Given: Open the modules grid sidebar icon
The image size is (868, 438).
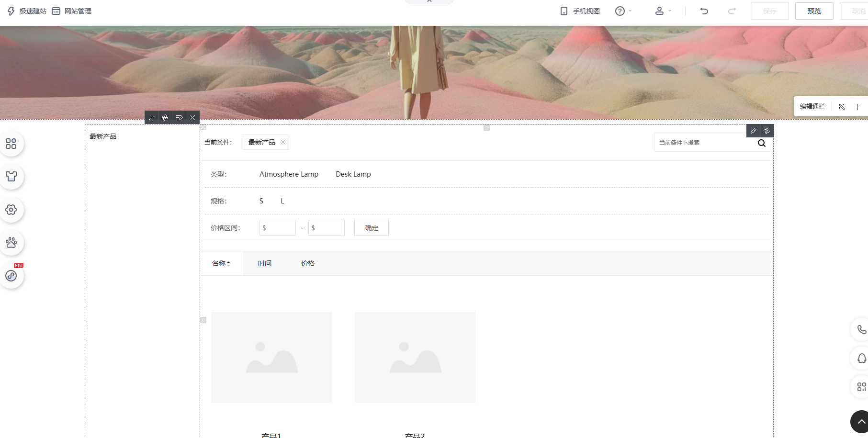Looking at the screenshot, I should click(11, 144).
